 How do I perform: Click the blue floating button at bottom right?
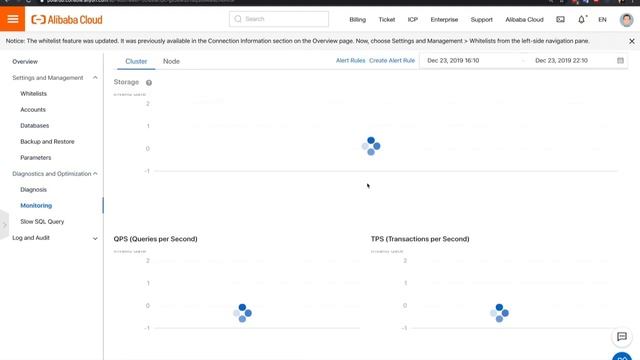click(x=622, y=356)
